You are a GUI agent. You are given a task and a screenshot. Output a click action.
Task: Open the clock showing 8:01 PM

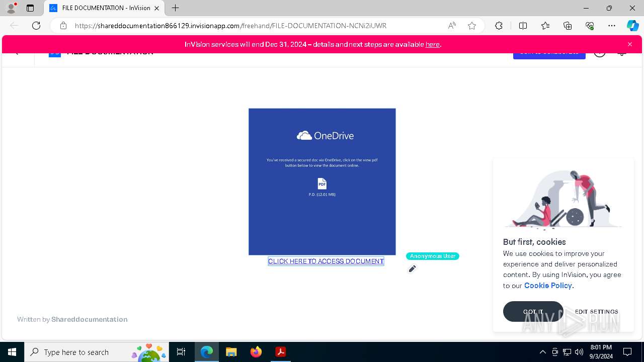[x=601, y=352]
